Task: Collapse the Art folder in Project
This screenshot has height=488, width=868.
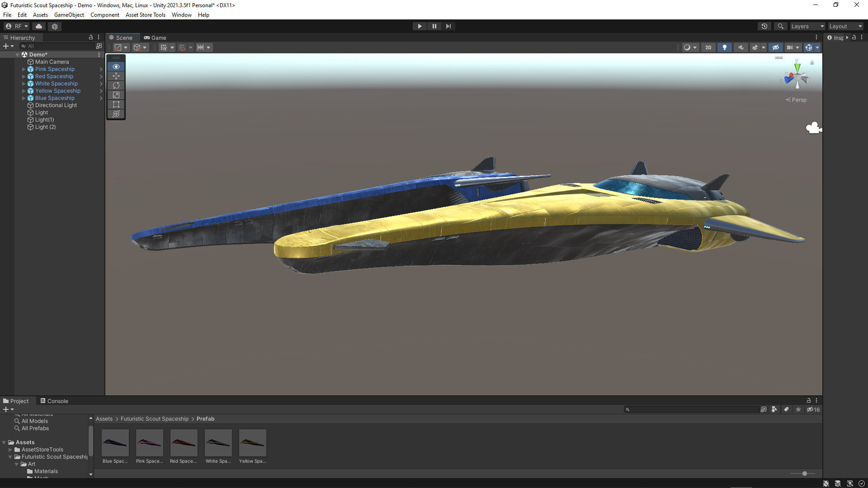Action: point(17,464)
